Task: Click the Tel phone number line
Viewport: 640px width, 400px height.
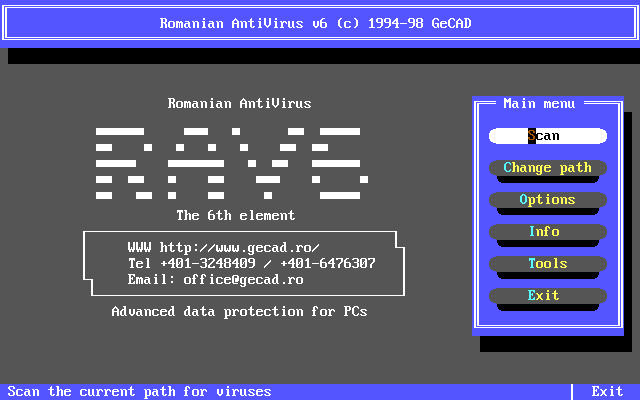Action: click(251, 264)
